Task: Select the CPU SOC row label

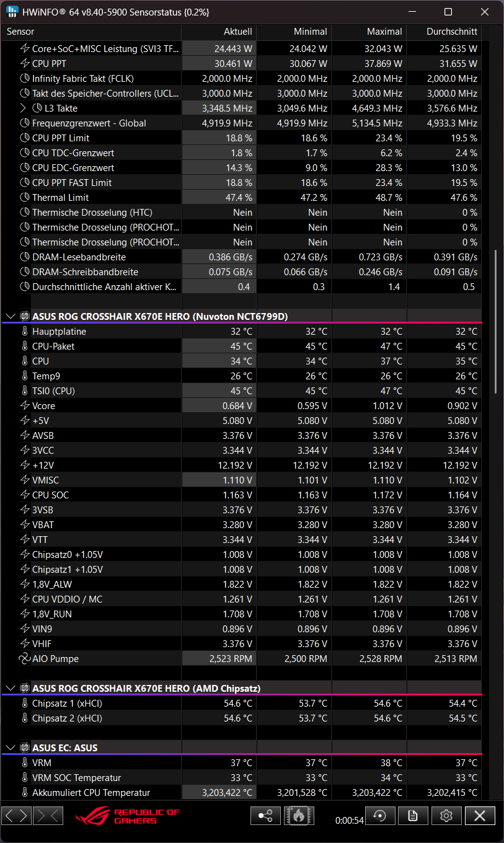Action: pyautogui.click(x=51, y=495)
